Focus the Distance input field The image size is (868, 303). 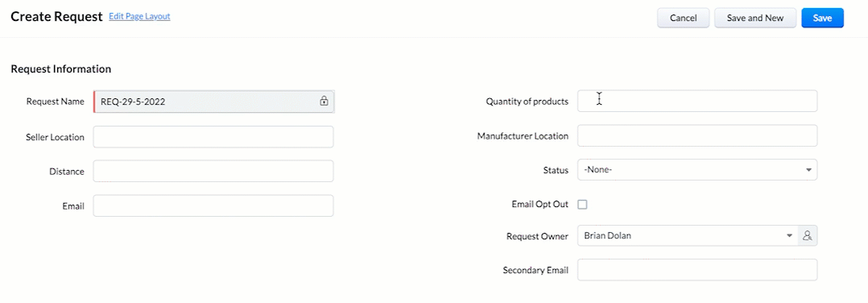point(213,171)
